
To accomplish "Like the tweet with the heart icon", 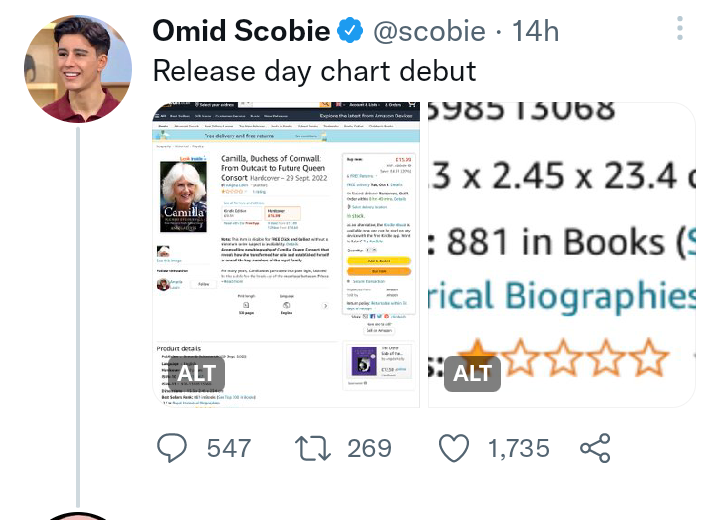I will 454,447.
